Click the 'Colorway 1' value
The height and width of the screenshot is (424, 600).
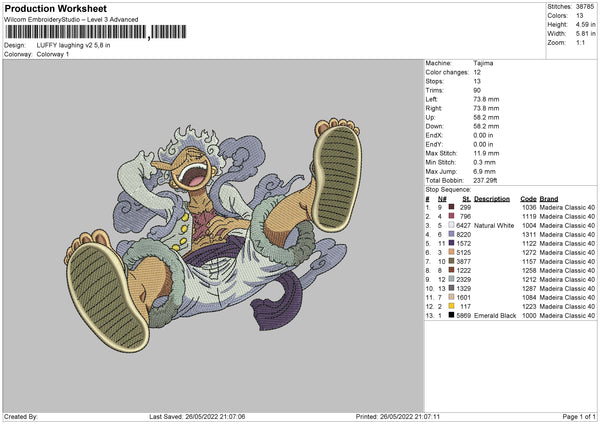[x=53, y=54]
